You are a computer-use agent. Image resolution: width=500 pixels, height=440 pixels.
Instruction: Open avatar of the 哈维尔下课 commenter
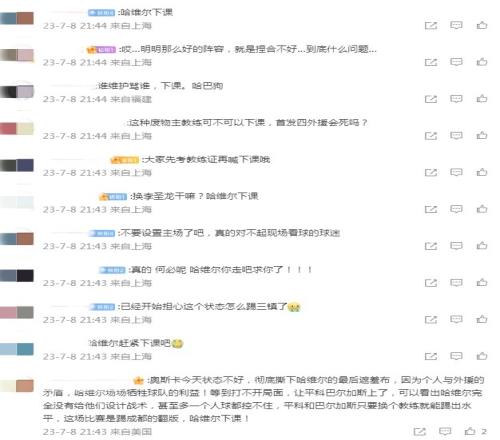coord(17,18)
